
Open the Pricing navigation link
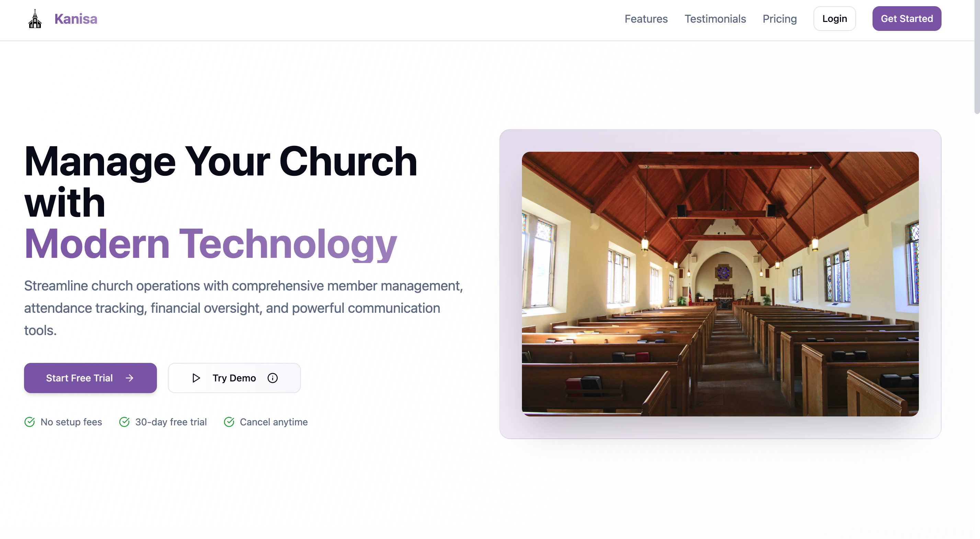click(779, 19)
